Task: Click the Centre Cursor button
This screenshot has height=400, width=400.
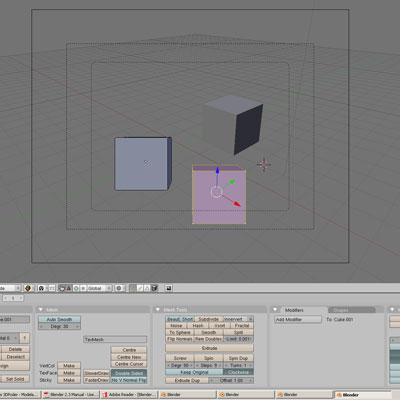Action: (129, 364)
